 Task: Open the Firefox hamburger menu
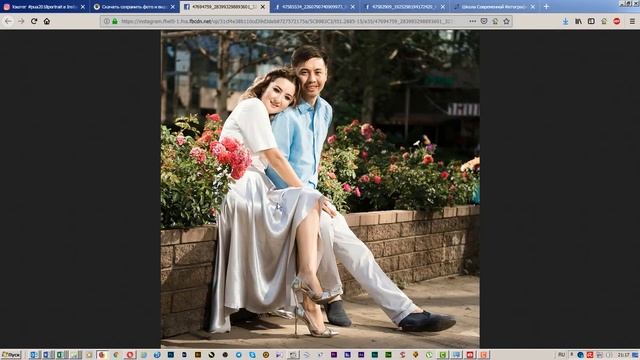pyautogui.click(x=632, y=21)
